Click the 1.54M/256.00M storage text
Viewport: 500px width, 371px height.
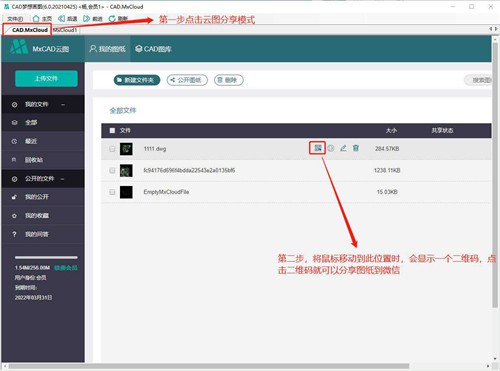32,268
